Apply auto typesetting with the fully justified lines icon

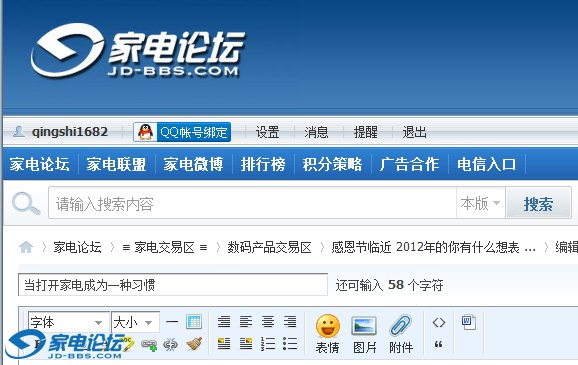click(224, 322)
